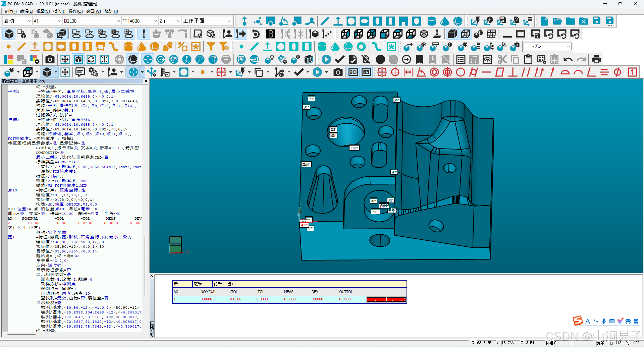The height and width of the screenshot is (347, 644).
Task: Click the Undo arrow icon
Action: [x=568, y=60]
